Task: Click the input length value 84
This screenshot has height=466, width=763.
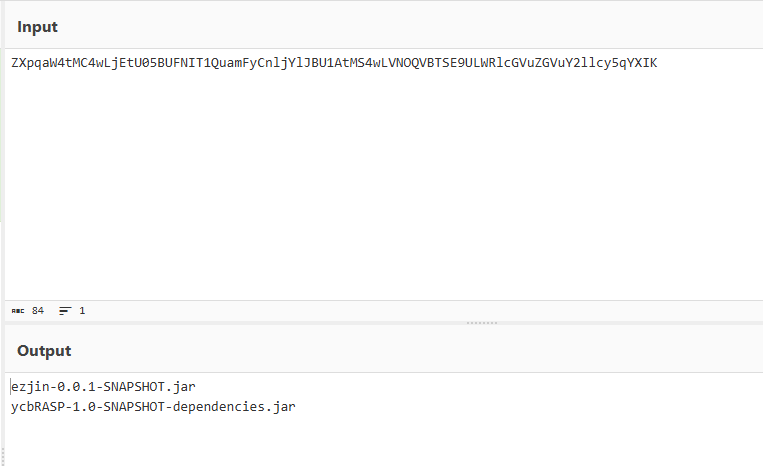Action: pyautogui.click(x=38, y=311)
